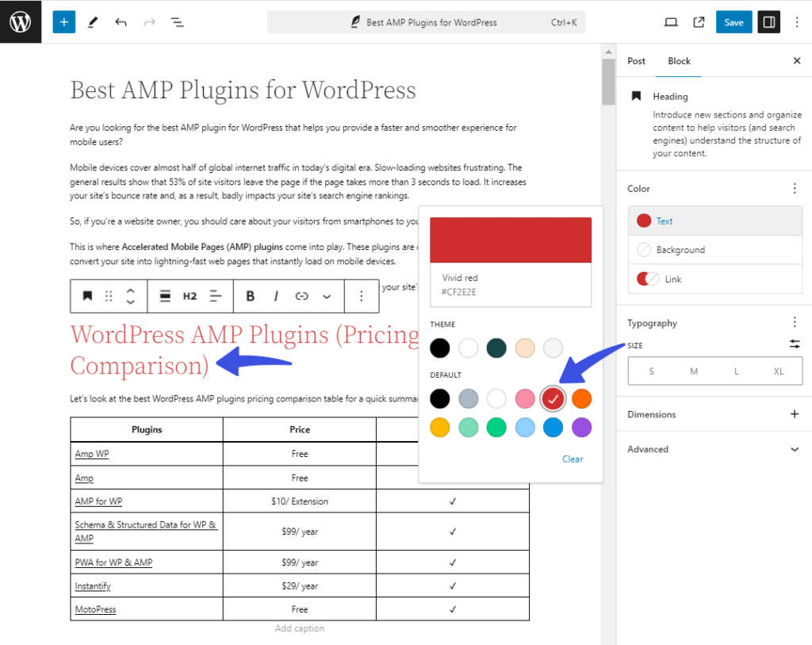Viewport: 812px width, 645px height.
Task: Add Dimensions options with plus icon
Action: coord(795,414)
